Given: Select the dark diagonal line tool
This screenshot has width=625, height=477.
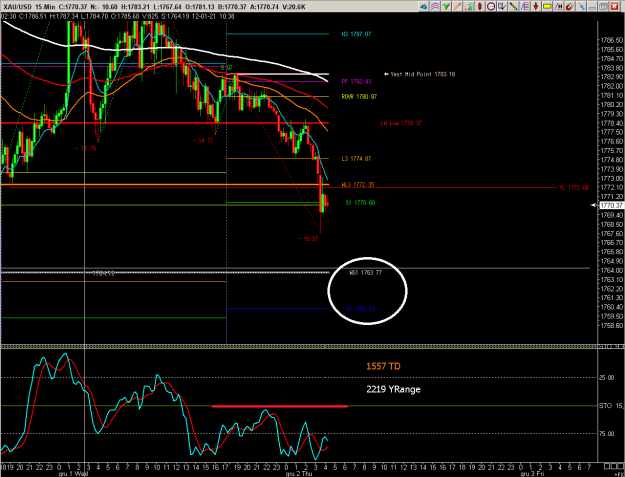Looking at the screenshot, I should point(513,6).
